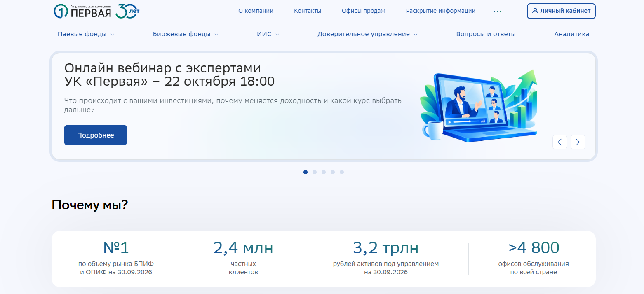
Task: Click the webinar laptop illustration
Action: tap(478, 106)
